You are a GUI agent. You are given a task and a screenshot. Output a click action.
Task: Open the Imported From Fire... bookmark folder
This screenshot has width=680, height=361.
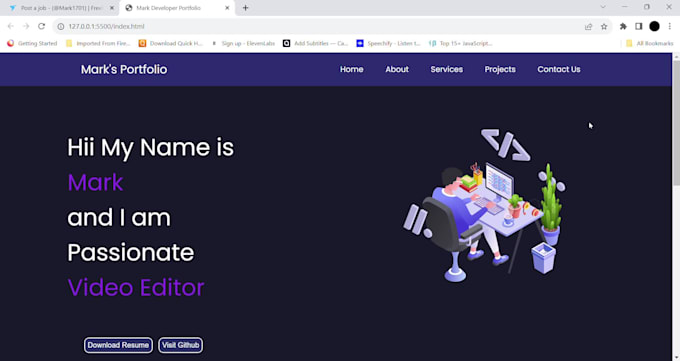pyautogui.click(x=98, y=43)
